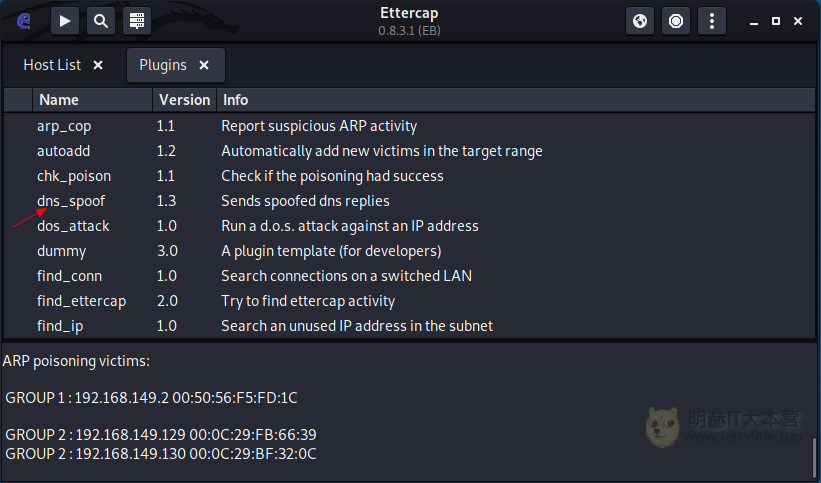The width and height of the screenshot is (821, 483).
Task: Close the Plugins tab
Action: pos(204,65)
